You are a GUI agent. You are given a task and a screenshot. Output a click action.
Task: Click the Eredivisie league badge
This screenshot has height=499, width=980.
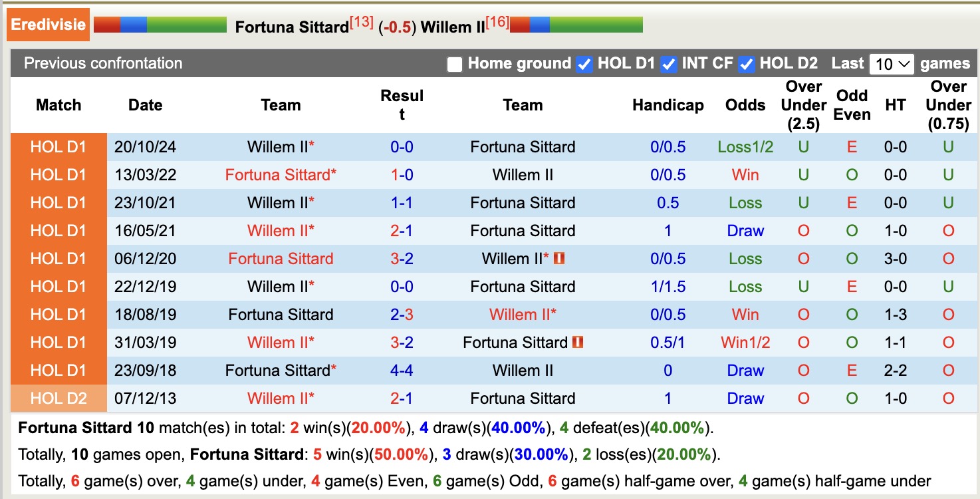coord(47,24)
